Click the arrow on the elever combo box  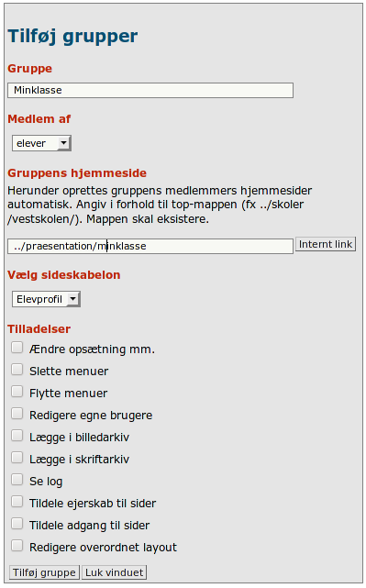(63, 143)
